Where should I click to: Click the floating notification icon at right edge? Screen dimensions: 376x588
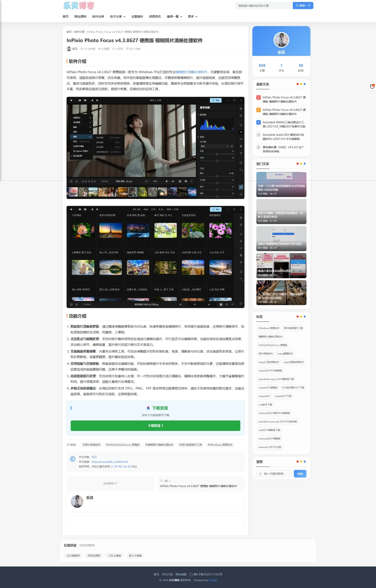[372, 86]
